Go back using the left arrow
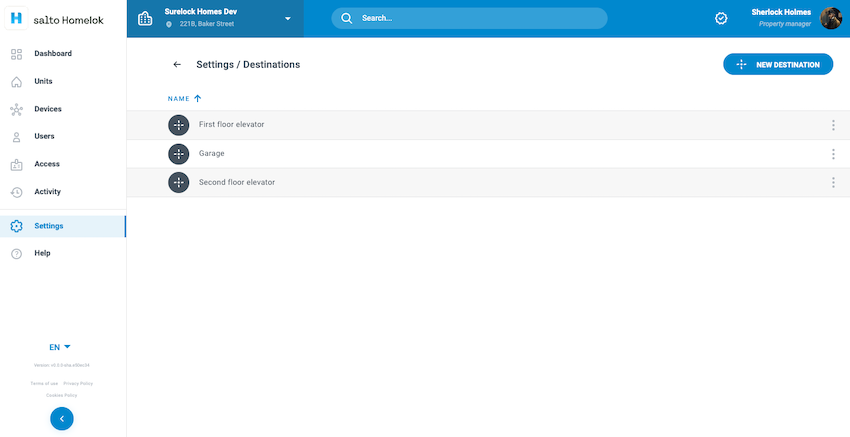This screenshot has height=437, width=850. click(x=177, y=65)
